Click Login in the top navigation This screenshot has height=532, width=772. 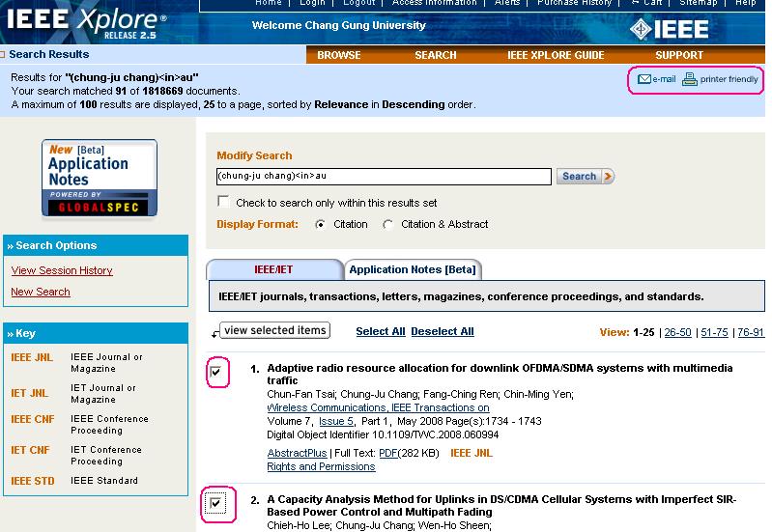coord(313,3)
